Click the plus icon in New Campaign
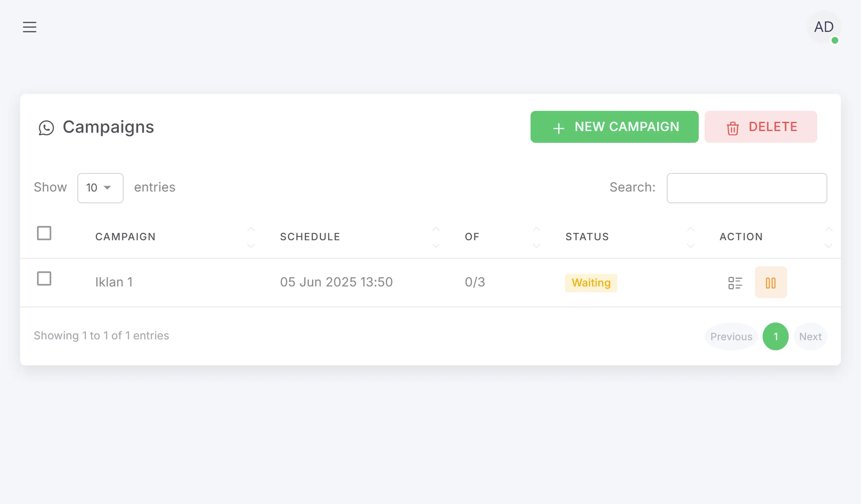 coord(559,128)
